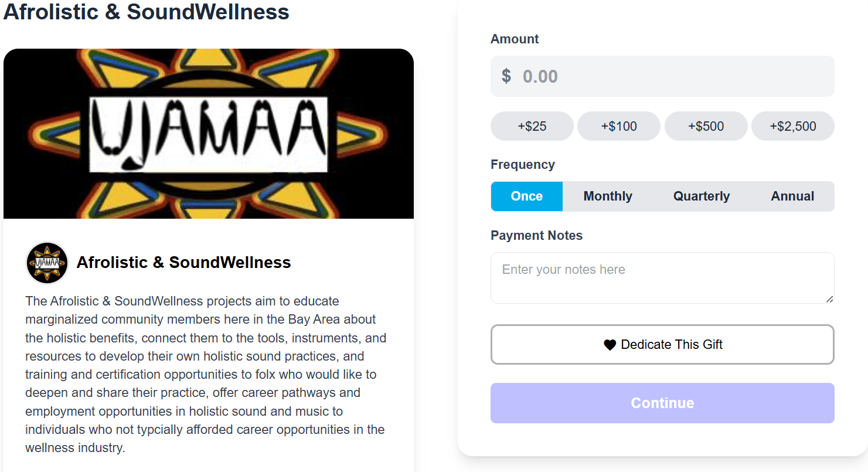Choose Quarterly donation frequency
The height and width of the screenshot is (472, 868).
tap(701, 196)
